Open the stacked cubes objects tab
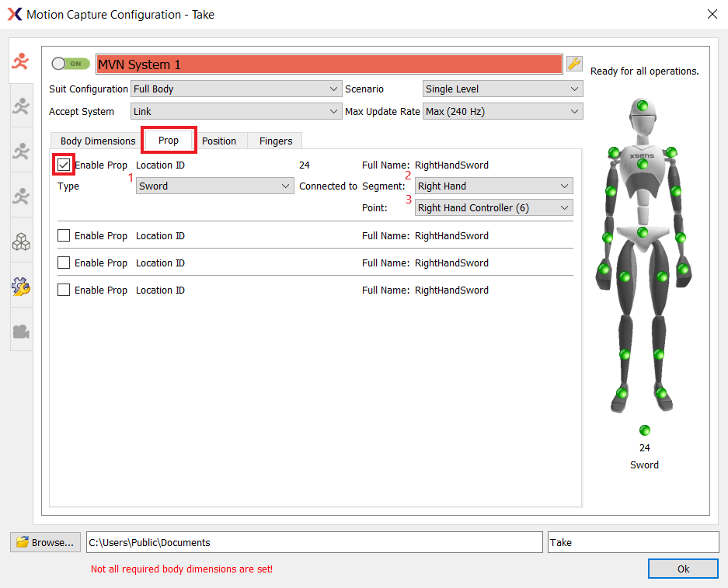This screenshot has height=588, width=728. 21,242
